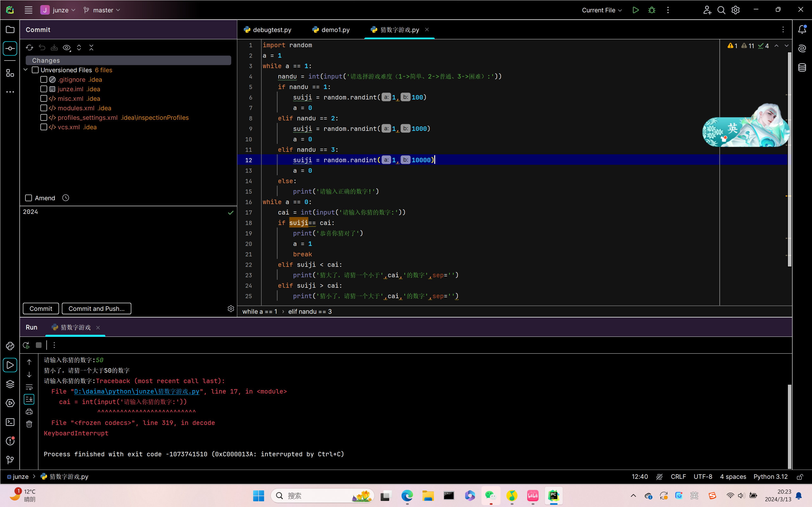Click the Debug bug icon in top toolbar

(652, 10)
